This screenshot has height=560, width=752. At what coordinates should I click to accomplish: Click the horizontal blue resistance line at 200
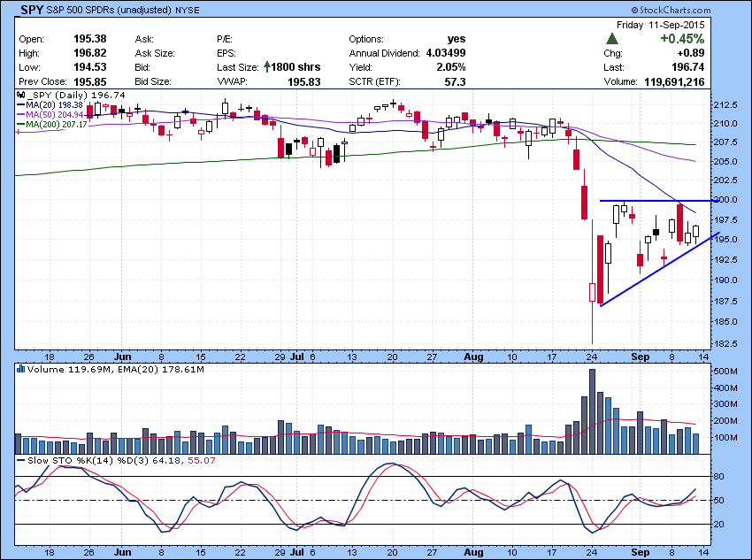coord(659,201)
